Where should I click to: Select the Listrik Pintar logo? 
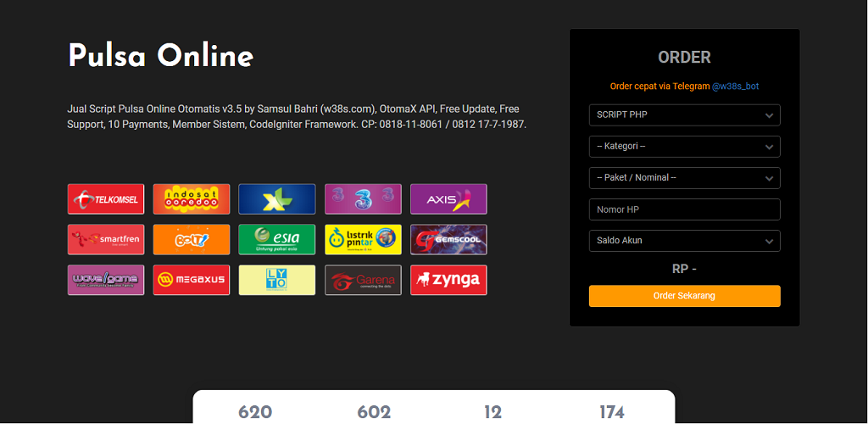tap(363, 240)
